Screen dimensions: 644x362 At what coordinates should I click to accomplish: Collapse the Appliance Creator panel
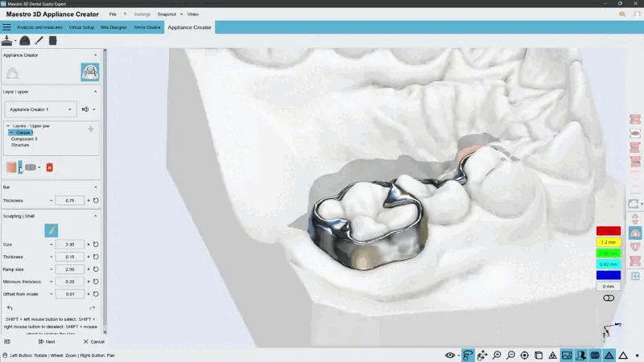coord(95,55)
